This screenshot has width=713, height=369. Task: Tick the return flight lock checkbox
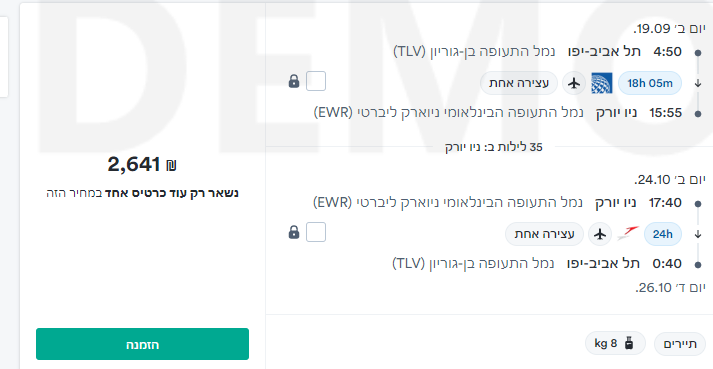coord(316,233)
